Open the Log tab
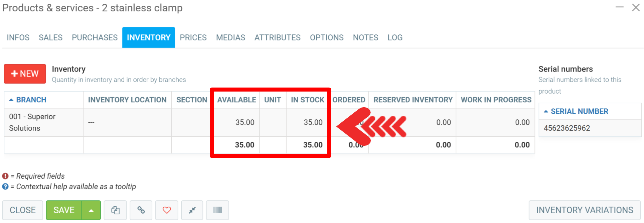Image resolution: width=644 pixels, height=223 pixels. pos(395,37)
